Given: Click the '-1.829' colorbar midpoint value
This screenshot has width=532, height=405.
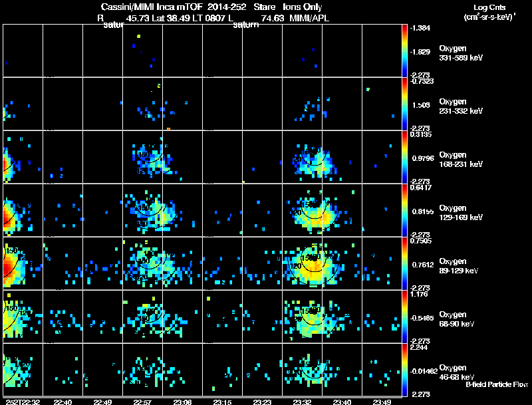Looking at the screenshot, I should [x=420, y=52].
